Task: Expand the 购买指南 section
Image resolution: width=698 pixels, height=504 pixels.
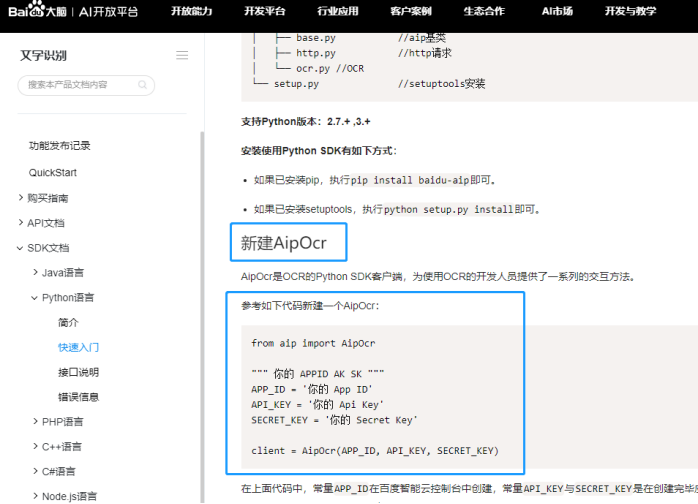Action: [x=47, y=198]
